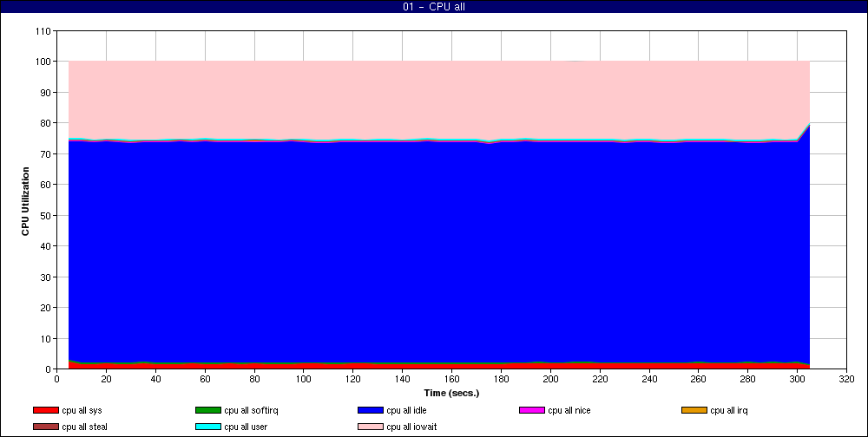868x437 pixels.
Task: Select the 'cpu all iowait' legend label
Action: click(x=411, y=427)
